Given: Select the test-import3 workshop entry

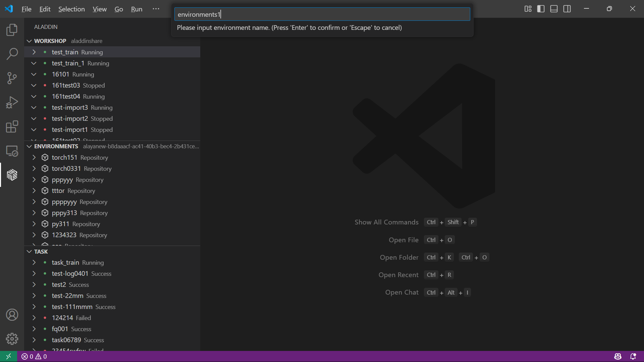Looking at the screenshot, I should coord(70,107).
